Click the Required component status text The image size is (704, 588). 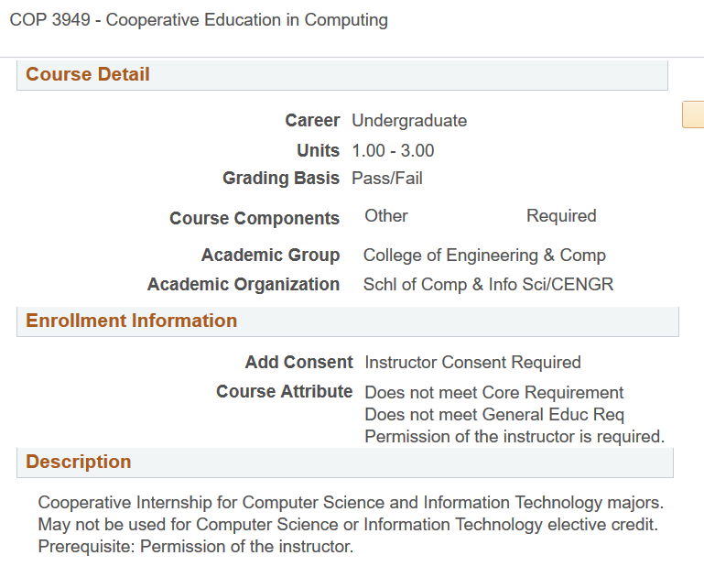click(561, 216)
